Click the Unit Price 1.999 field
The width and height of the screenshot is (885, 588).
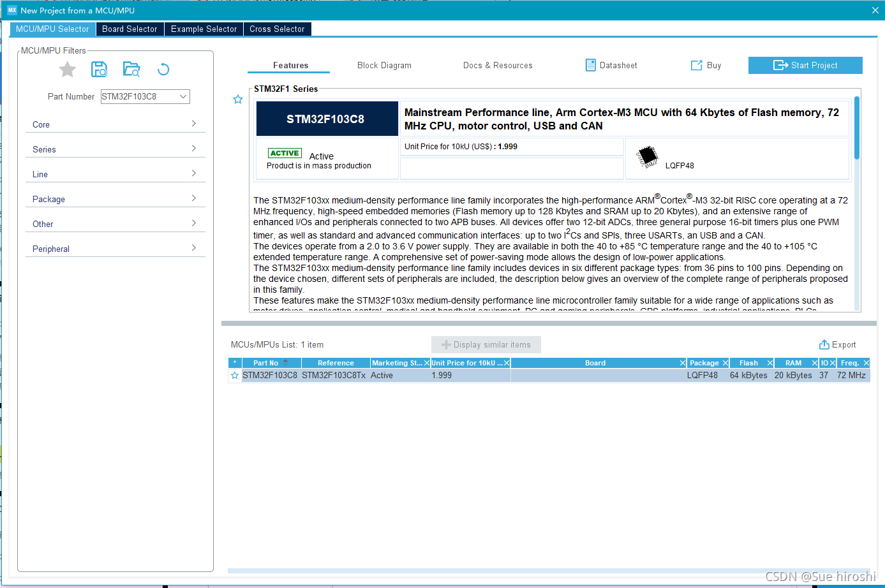tap(512, 147)
